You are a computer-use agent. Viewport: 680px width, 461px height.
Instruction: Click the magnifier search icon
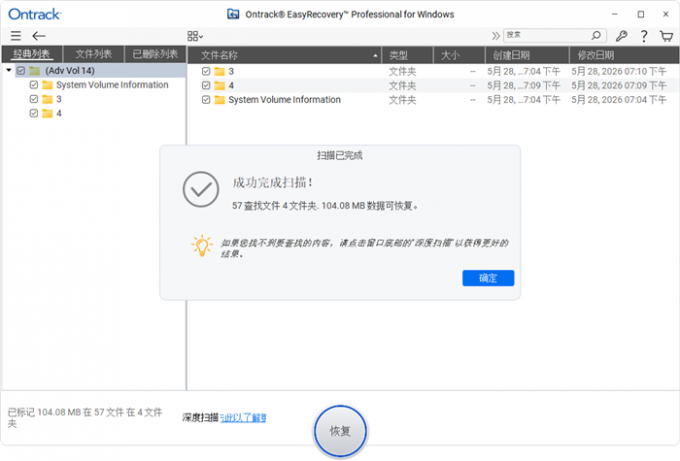pyautogui.click(x=597, y=35)
